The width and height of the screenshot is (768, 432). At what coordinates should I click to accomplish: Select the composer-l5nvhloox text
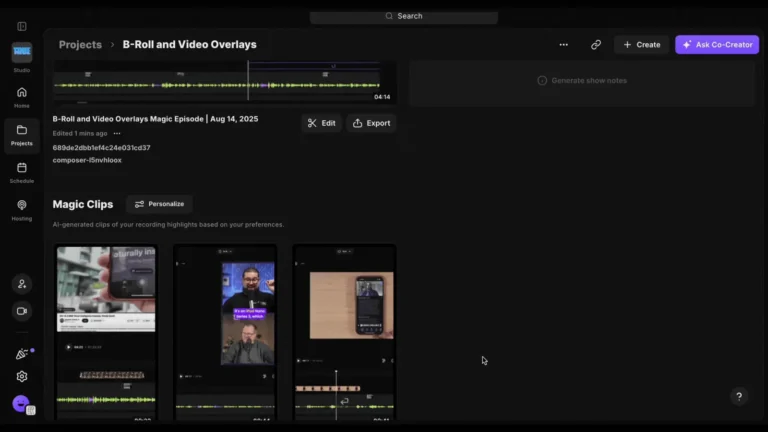click(87, 160)
